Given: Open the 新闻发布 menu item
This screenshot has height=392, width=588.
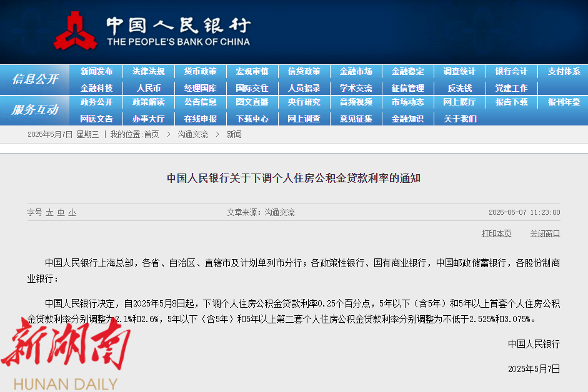Looking at the screenshot, I should [x=96, y=72].
